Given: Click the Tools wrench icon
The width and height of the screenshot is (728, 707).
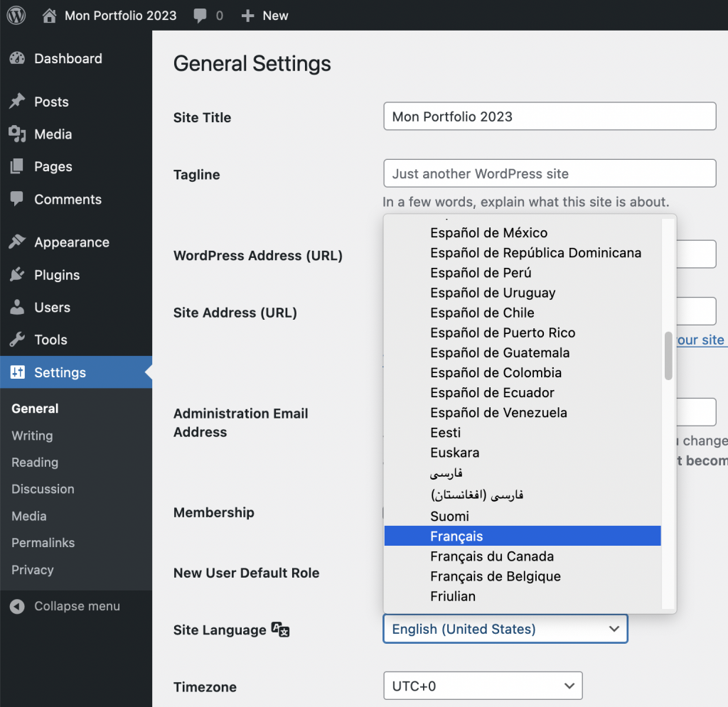Looking at the screenshot, I should pyautogui.click(x=17, y=340).
